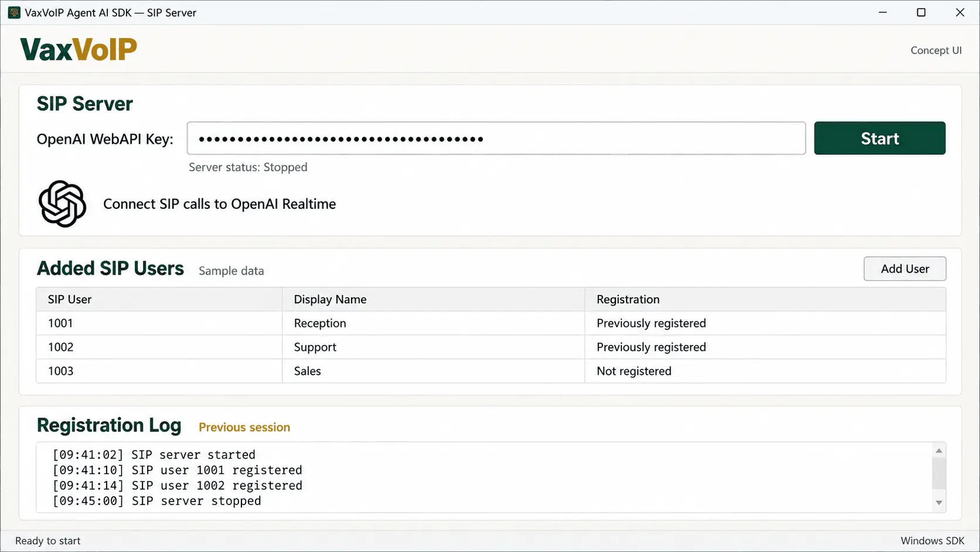Image resolution: width=980 pixels, height=552 pixels.
Task: Select SIP user 1002 cell
Action: coord(159,347)
